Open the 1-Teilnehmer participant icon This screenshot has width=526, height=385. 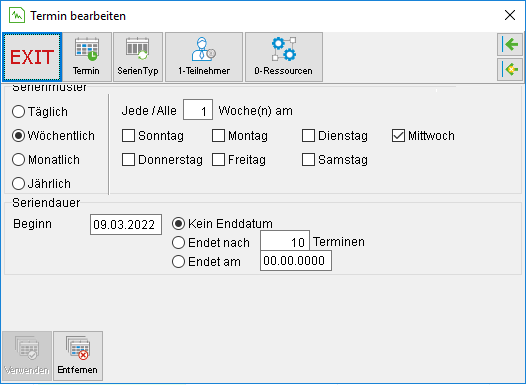tap(204, 57)
